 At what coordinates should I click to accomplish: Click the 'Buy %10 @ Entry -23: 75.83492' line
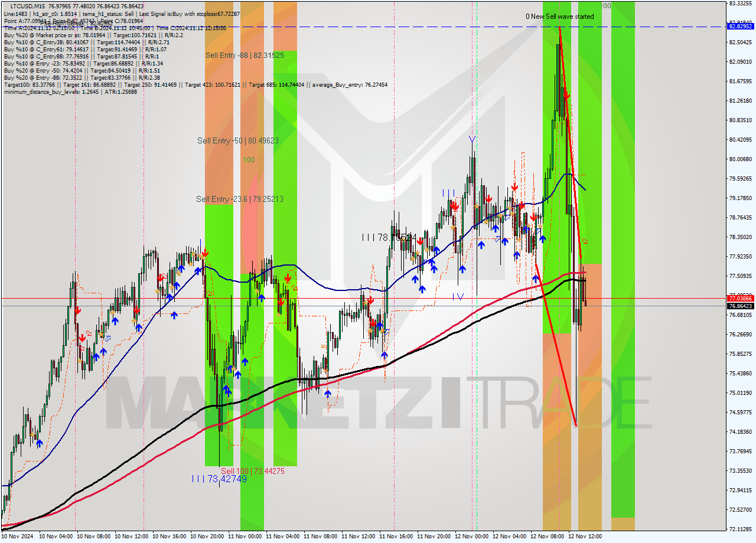[83, 63]
